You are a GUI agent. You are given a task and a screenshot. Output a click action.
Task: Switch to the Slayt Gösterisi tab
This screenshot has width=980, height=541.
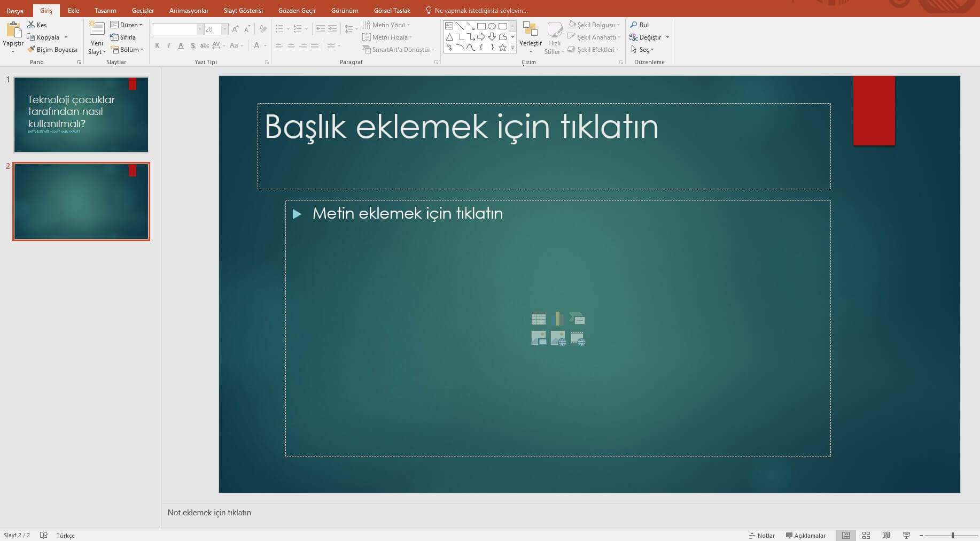(243, 11)
